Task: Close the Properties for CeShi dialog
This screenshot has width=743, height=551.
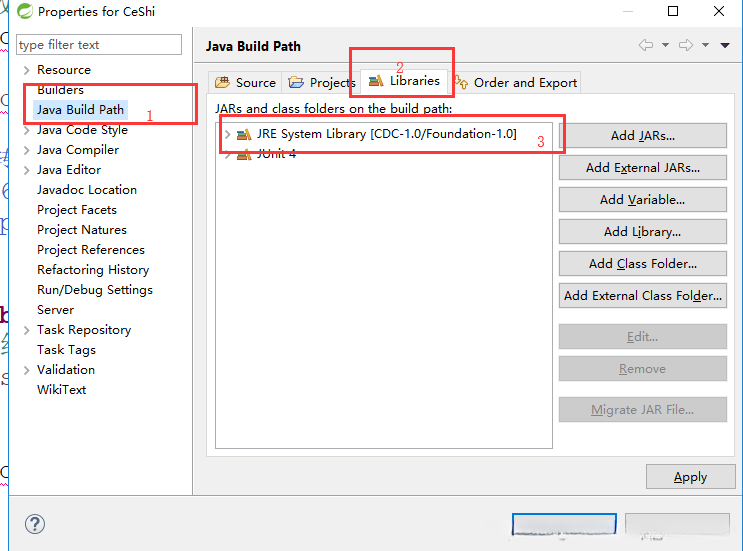Action: click(719, 11)
